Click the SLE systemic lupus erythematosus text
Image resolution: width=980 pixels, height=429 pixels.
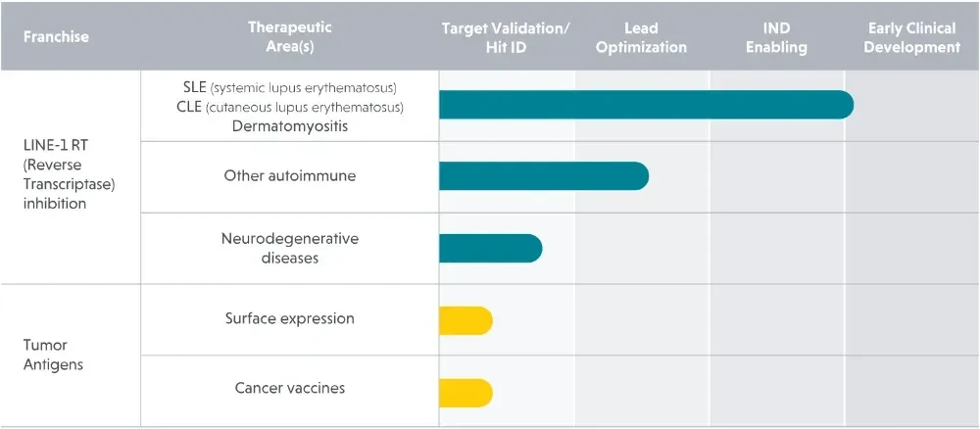click(289, 86)
